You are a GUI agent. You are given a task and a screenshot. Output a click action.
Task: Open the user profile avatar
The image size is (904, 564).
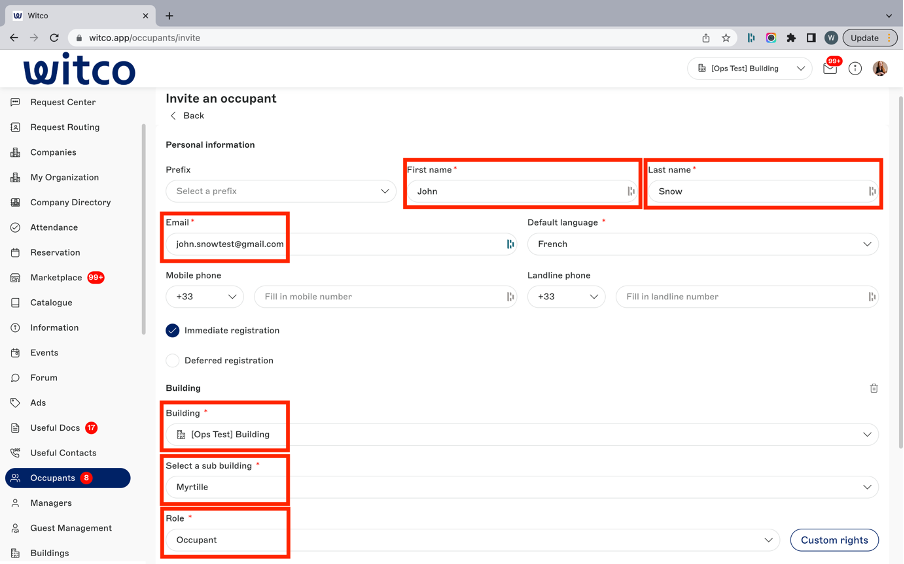pyautogui.click(x=880, y=69)
